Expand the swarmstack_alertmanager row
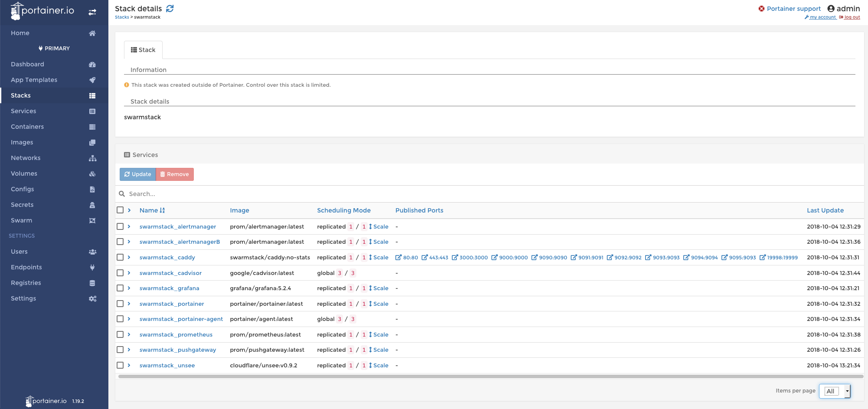Viewport: 868px width, 409px height. [x=129, y=226]
